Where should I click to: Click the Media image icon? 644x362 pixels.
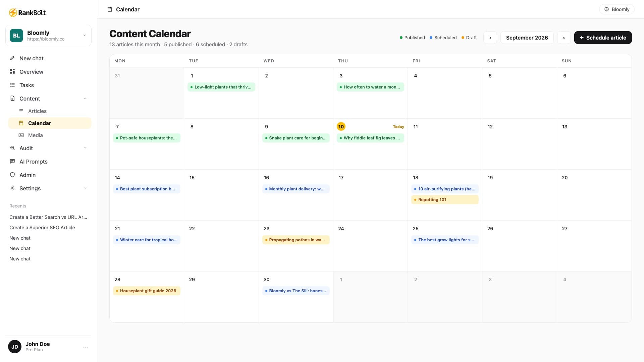pyautogui.click(x=21, y=135)
